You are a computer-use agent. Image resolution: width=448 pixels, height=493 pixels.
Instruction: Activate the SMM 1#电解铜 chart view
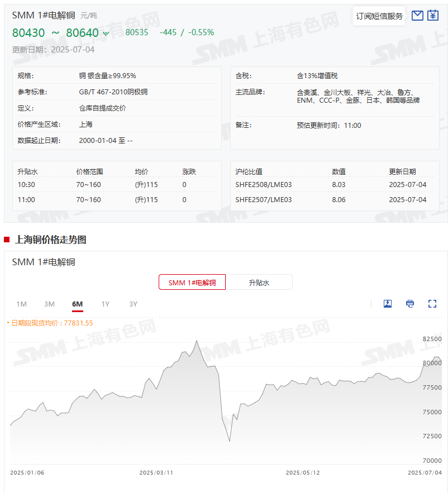192,282
